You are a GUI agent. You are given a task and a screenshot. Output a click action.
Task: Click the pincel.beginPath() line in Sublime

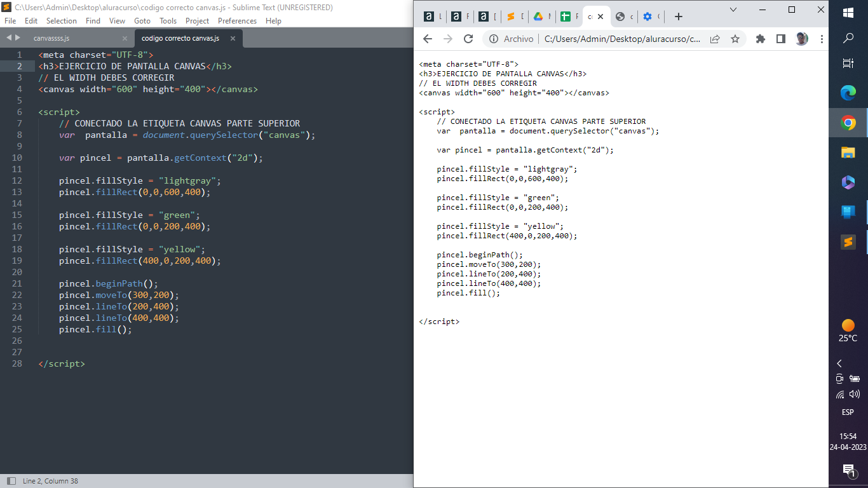pyautogui.click(x=109, y=283)
